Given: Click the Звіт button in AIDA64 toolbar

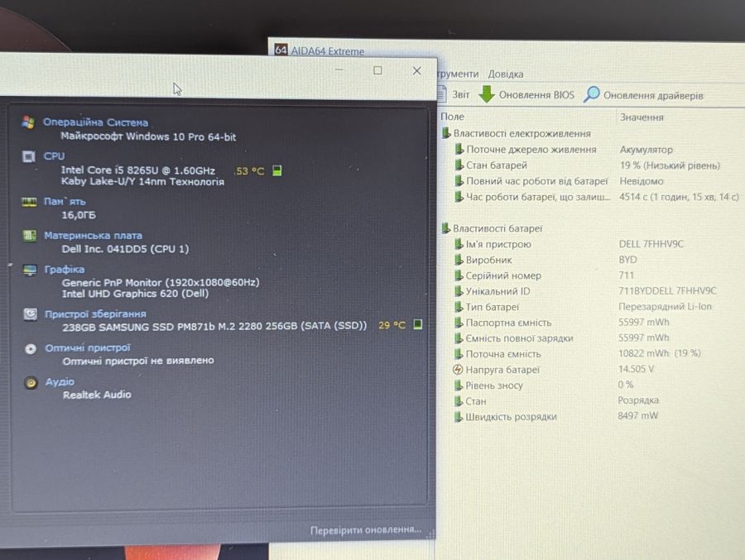Looking at the screenshot, I should pos(454,94).
